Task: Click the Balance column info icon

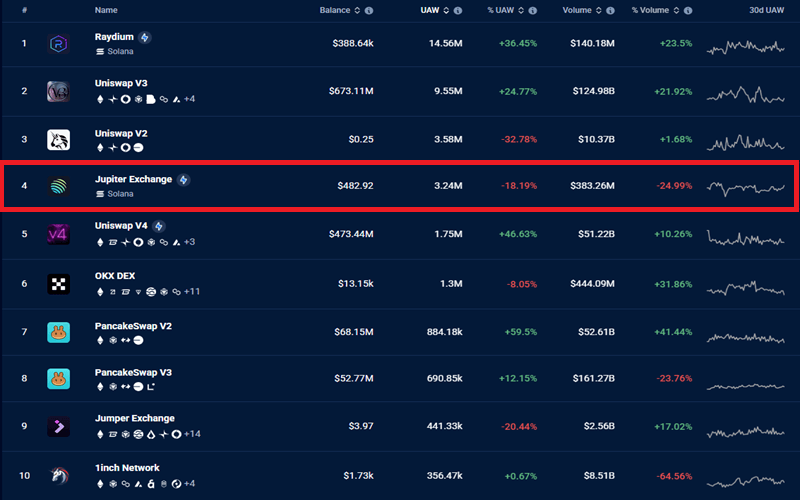Action: 369,10
